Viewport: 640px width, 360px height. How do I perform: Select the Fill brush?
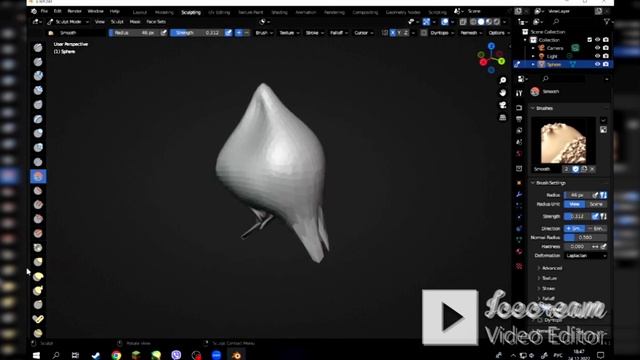pos(38,204)
